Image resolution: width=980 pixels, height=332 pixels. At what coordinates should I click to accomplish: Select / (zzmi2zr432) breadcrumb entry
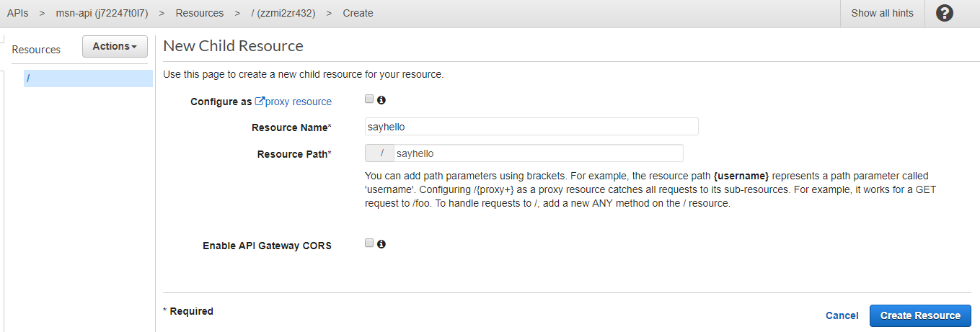[283, 13]
